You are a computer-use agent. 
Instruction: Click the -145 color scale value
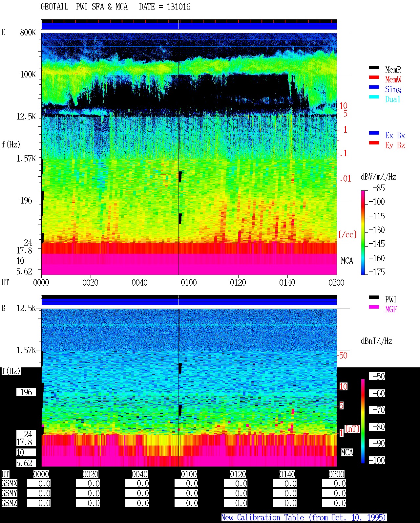point(377,244)
